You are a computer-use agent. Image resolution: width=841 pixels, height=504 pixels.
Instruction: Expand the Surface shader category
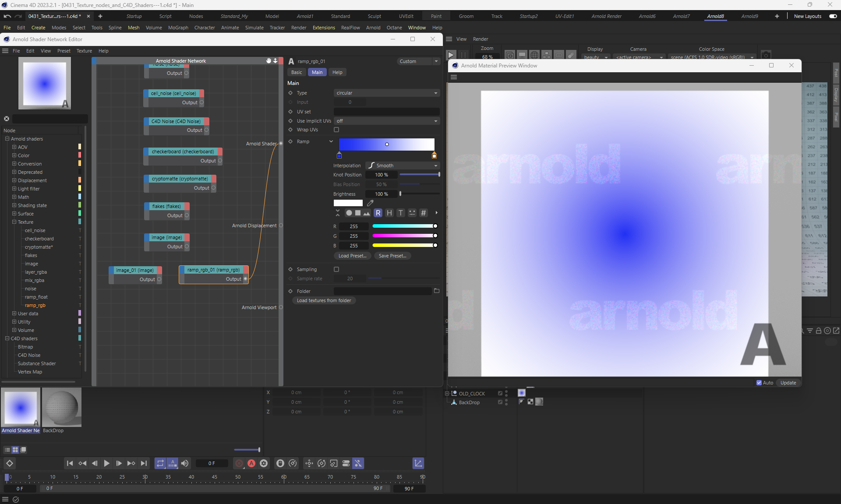[x=14, y=214]
